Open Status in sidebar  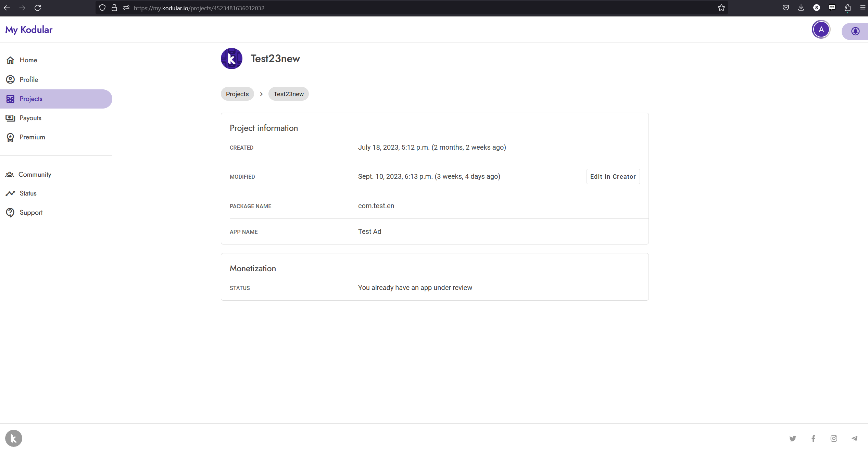(x=56, y=193)
